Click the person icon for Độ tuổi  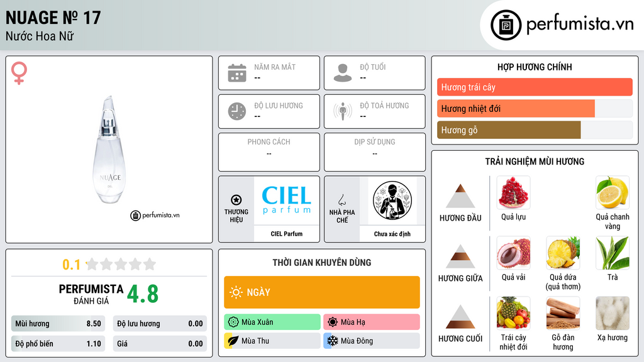tap(343, 73)
